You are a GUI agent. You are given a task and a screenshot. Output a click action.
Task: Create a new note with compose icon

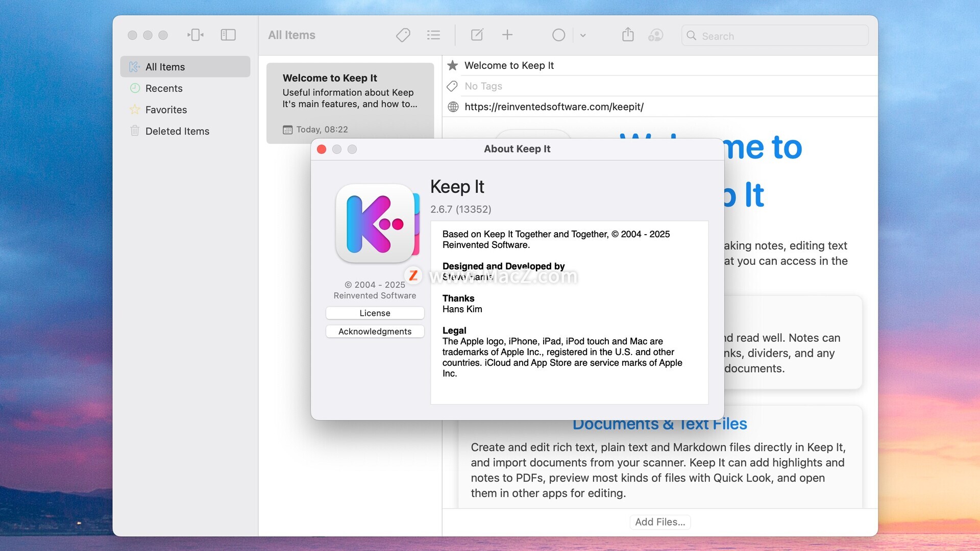pyautogui.click(x=477, y=35)
